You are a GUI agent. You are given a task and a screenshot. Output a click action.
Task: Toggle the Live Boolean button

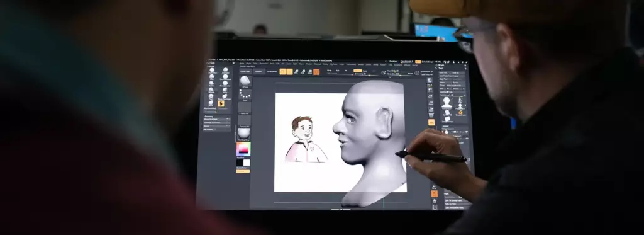click(x=272, y=72)
